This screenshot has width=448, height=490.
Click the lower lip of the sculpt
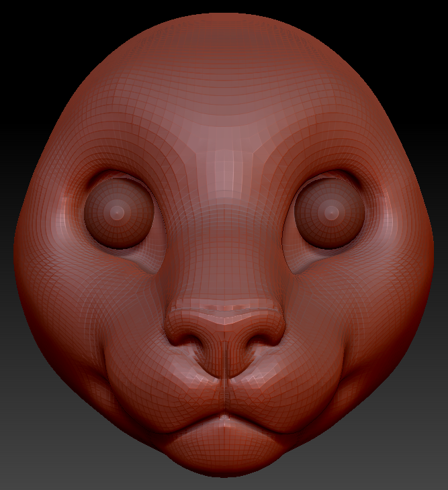pos(224,444)
